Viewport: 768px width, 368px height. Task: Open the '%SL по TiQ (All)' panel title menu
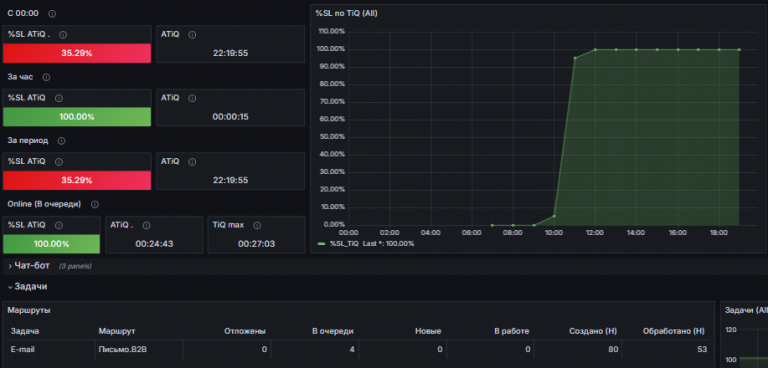[x=346, y=13]
